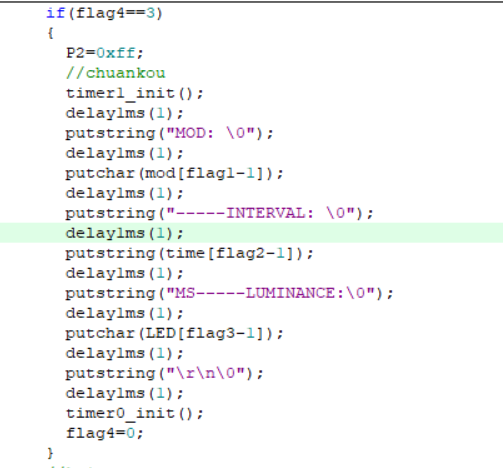Click the putstring("MOD: \0") line

[169, 133]
